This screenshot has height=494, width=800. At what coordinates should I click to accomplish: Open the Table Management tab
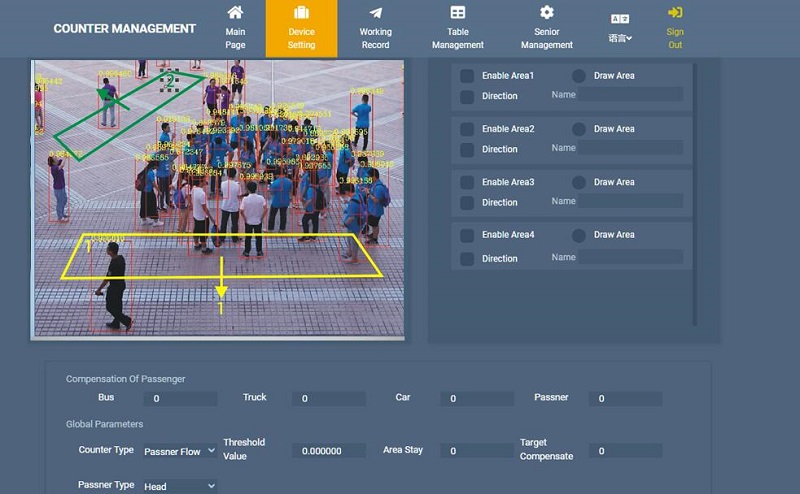(458, 28)
